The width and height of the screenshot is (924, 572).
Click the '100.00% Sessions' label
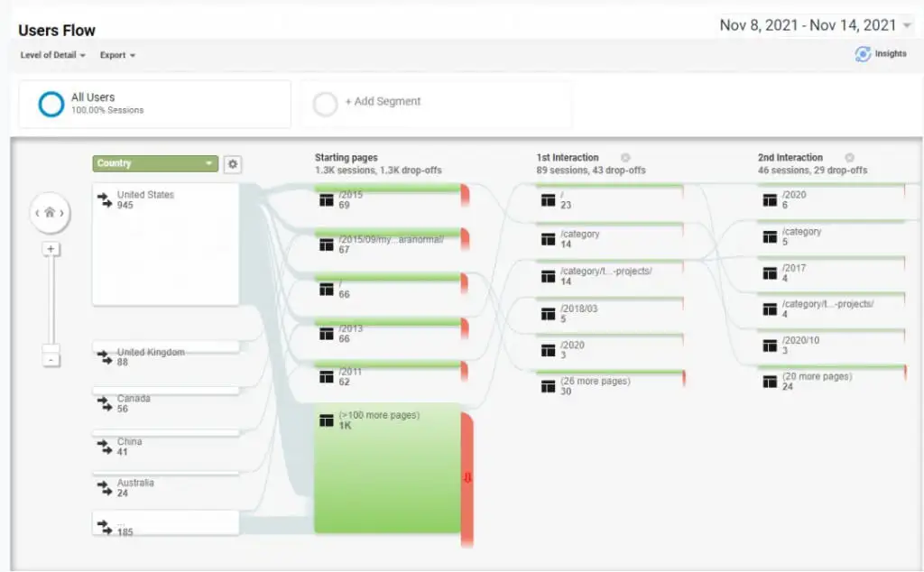[x=107, y=110]
